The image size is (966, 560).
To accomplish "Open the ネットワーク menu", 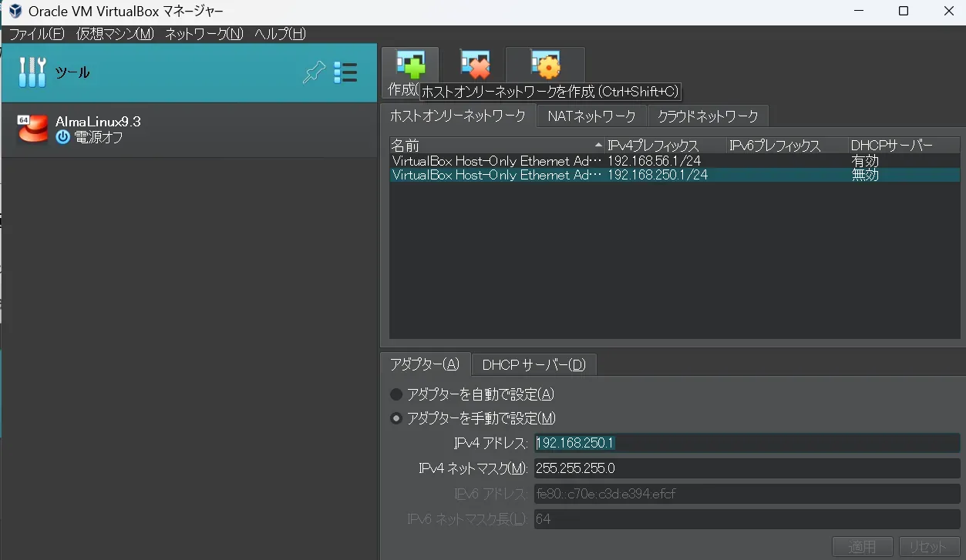I will [204, 34].
